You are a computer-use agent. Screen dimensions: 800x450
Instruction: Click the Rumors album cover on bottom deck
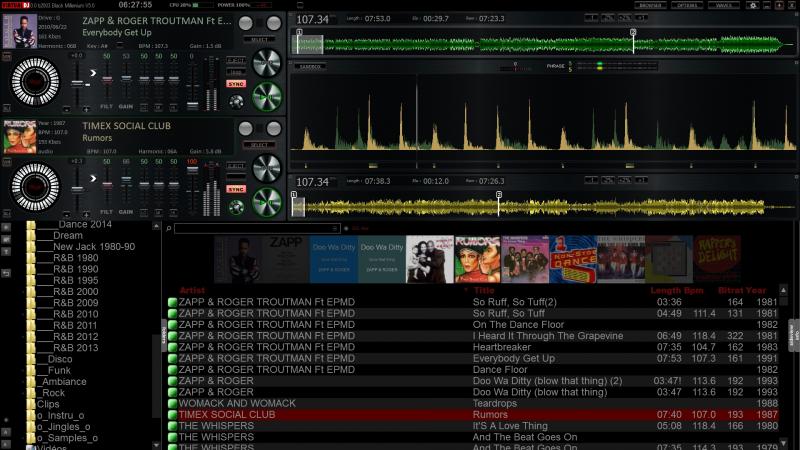click(19, 135)
